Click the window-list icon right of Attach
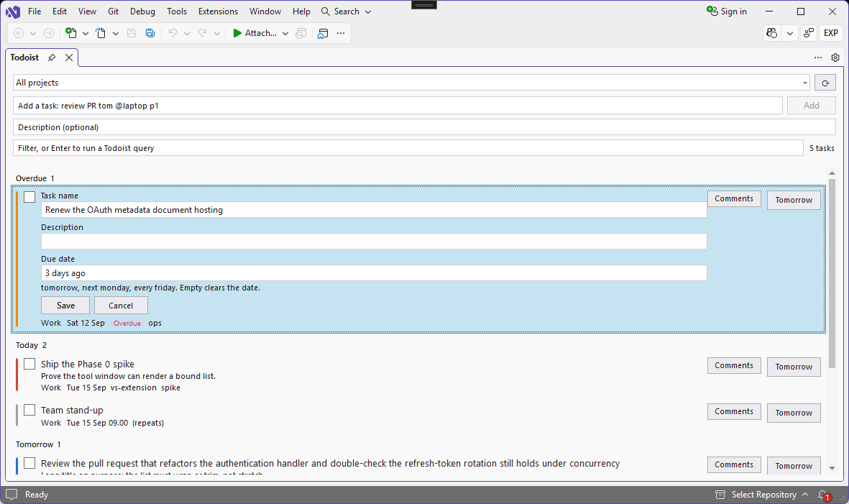 coord(301,33)
